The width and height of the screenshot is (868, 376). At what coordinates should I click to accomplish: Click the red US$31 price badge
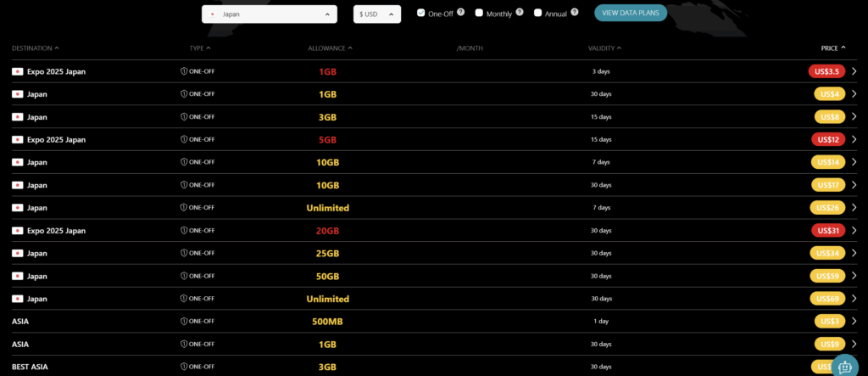[x=827, y=231]
